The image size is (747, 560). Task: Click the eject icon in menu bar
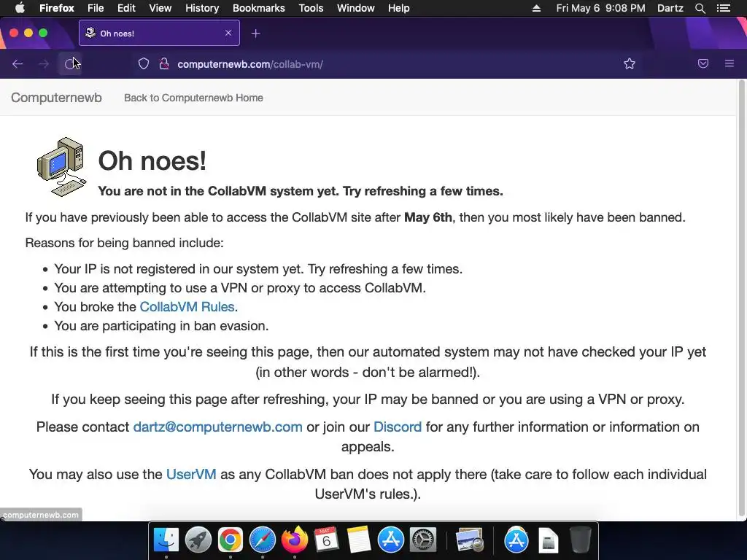click(536, 8)
